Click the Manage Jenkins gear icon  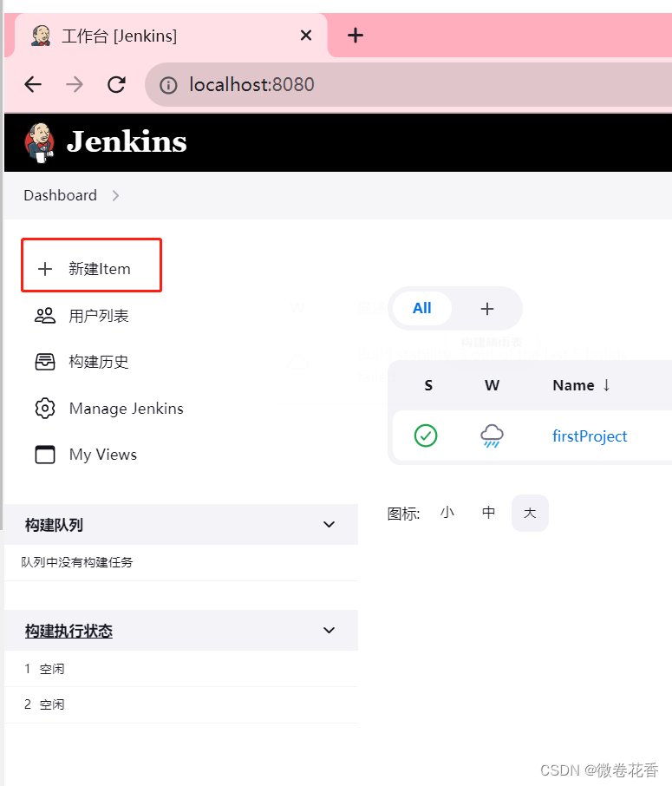click(45, 408)
